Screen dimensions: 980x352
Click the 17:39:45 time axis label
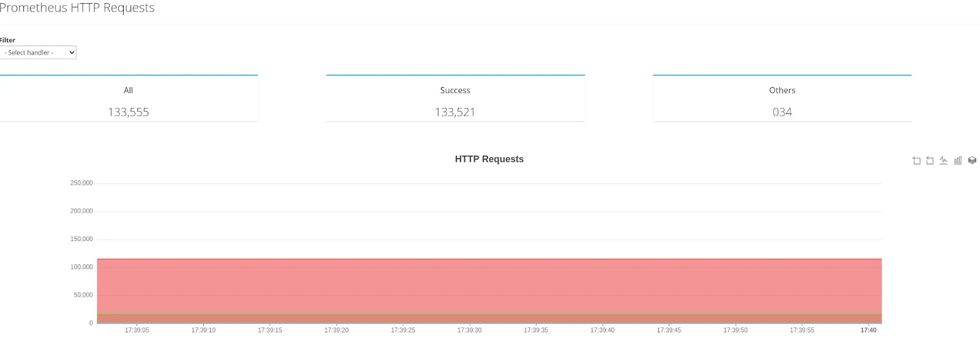point(669,330)
